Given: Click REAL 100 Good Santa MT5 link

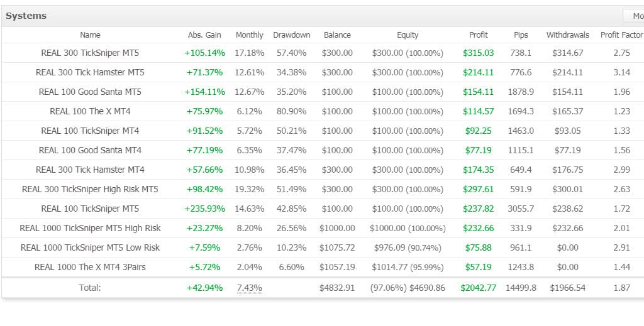Looking at the screenshot, I should 90,92.
